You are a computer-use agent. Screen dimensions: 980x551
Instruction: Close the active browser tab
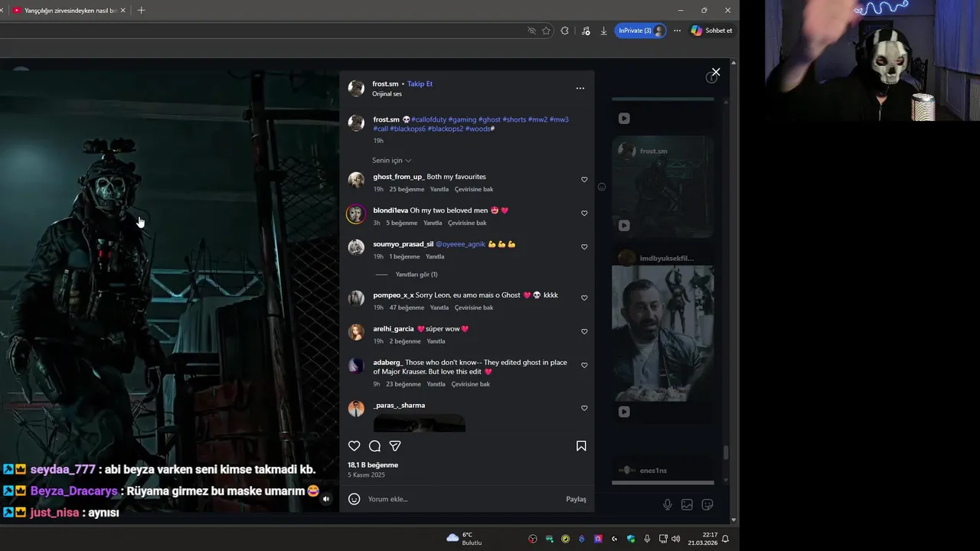[123, 11]
